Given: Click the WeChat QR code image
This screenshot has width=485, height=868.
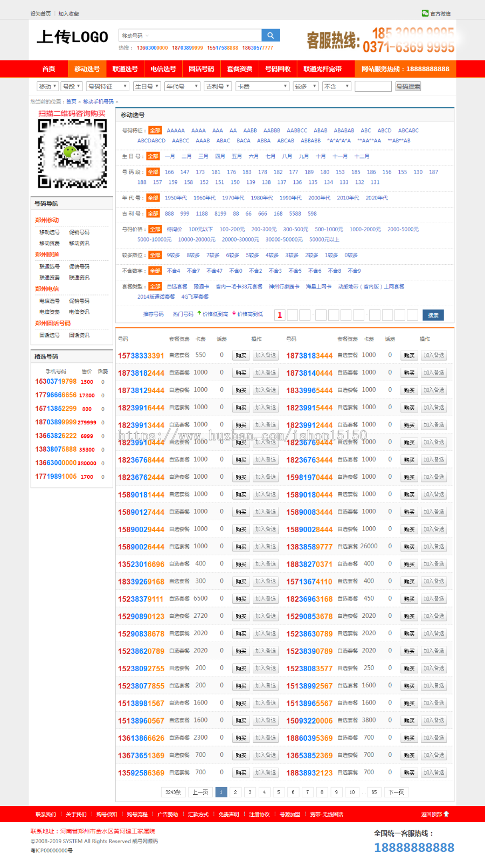Looking at the screenshot, I should [72, 154].
